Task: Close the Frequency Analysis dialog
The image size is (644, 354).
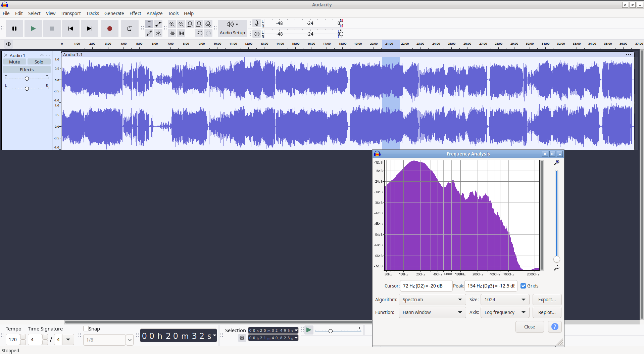Action: [x=530, y=327]
